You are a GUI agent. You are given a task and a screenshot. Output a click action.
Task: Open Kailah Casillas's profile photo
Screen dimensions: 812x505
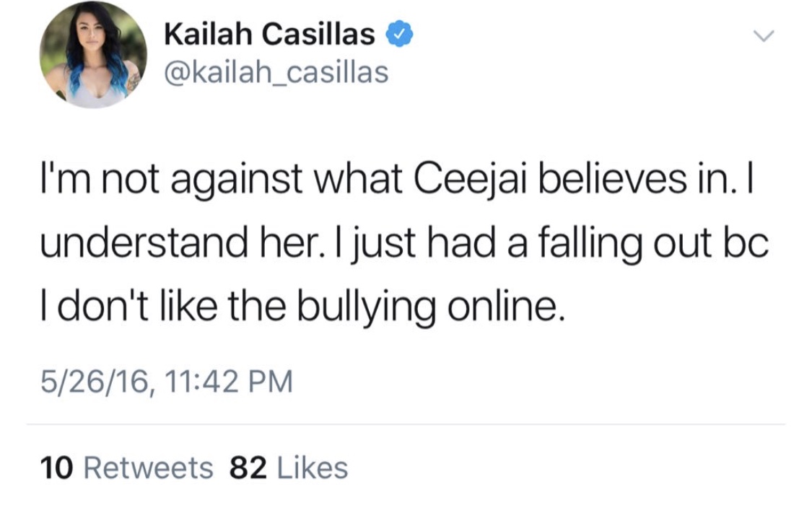(93, 55)
